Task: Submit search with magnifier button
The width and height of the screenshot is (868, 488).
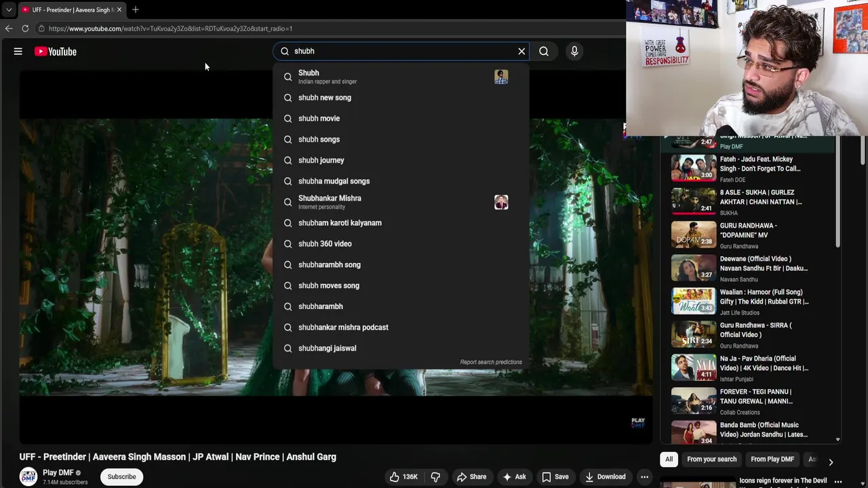Action: pyautogui.click(x=544, y=52)
